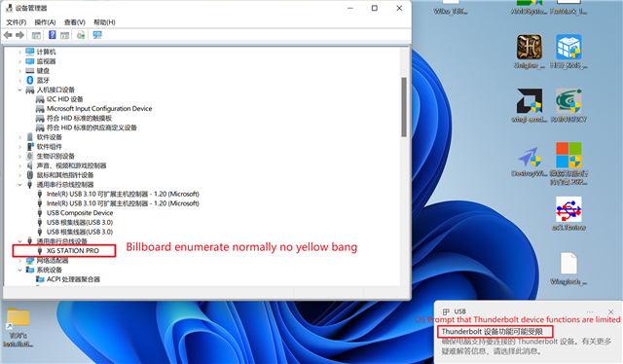This screenshot has width=623, height=364.
Task: Open the 帮助(H) menu
Action: pos(104,22)
